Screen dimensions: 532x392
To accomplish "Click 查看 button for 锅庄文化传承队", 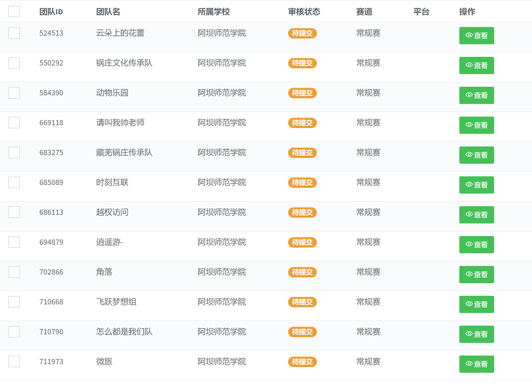I will pos(477,65).
